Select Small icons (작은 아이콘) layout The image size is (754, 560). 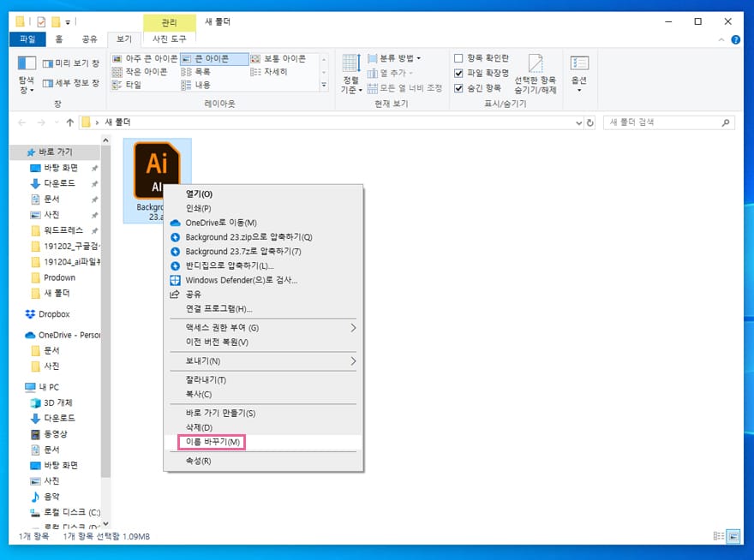coord(140,72)
